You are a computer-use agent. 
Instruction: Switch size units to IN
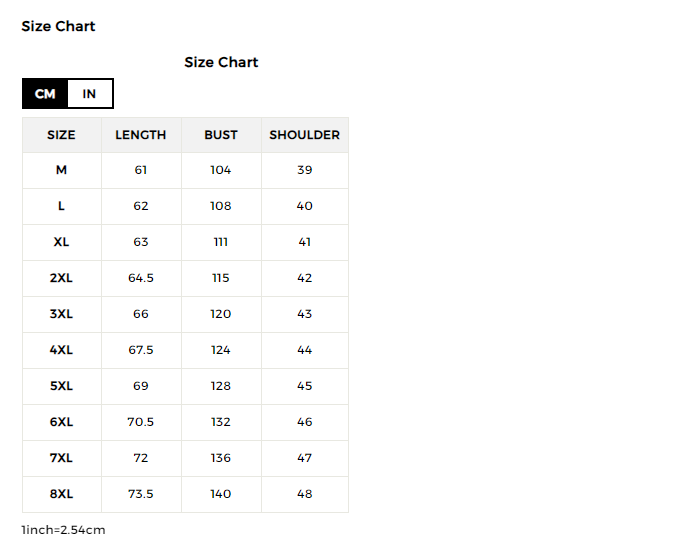tap(90, 94)
